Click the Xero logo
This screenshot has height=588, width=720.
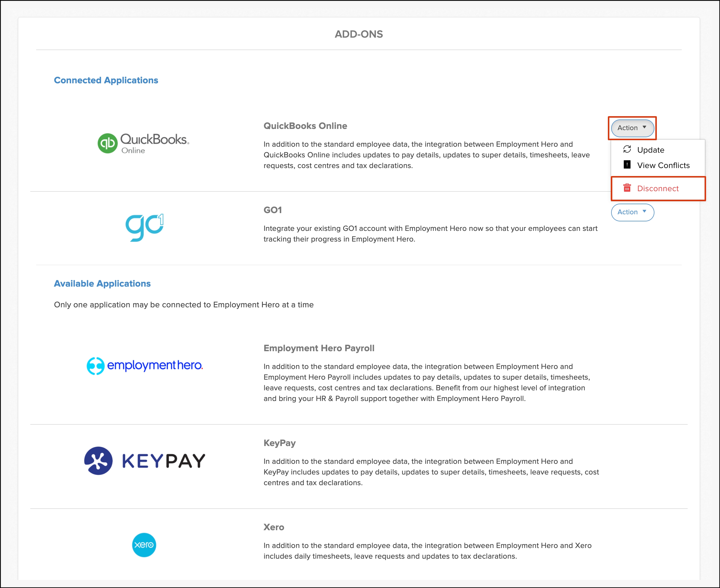[144, 545]
